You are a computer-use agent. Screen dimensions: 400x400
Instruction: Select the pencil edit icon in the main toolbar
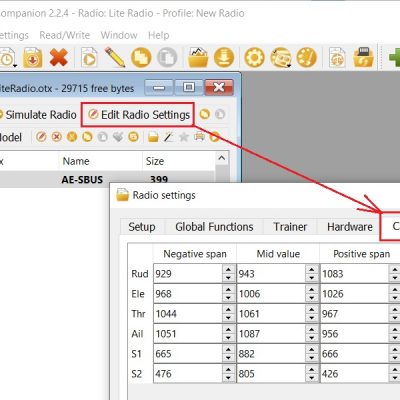tap(115, 57)
